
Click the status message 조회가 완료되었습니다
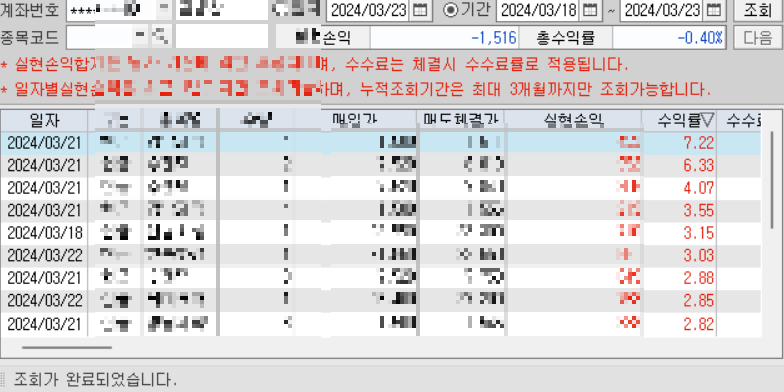pyautogui.click(x=95, y=380)
